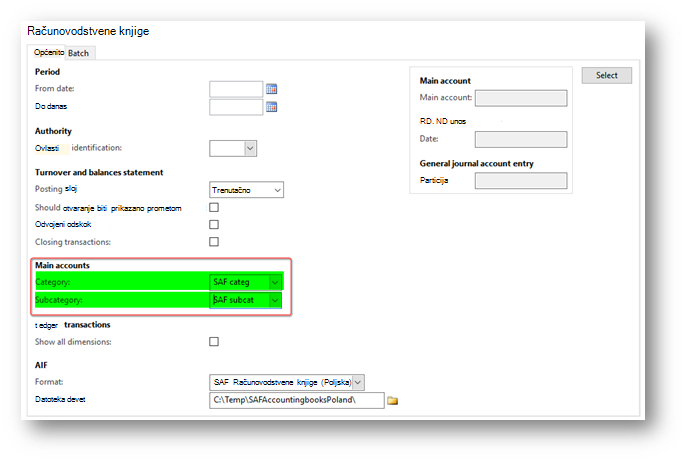The image size is (687, 462).
Task: Check the Closing transactions box
Action: click(x=214, y=242)
